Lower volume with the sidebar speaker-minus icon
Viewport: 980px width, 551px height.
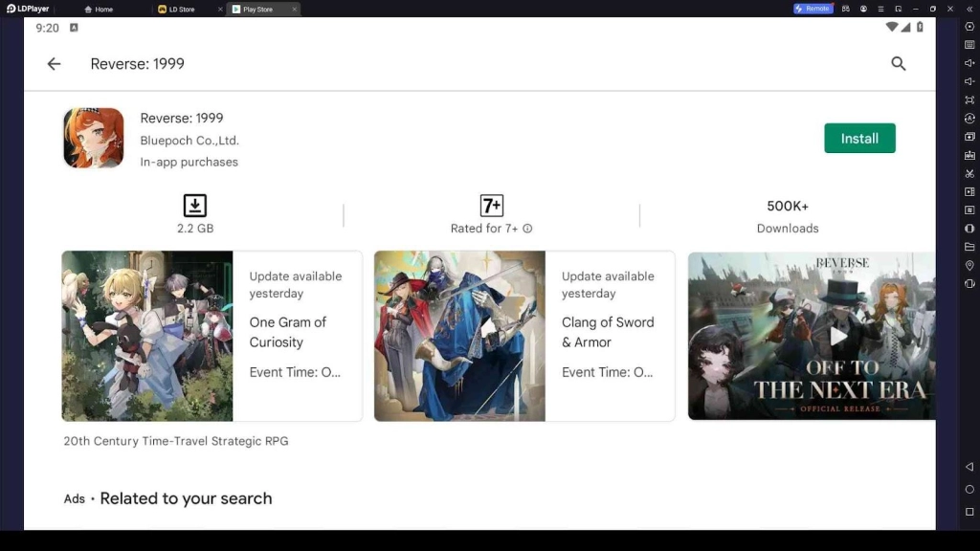click(969, 81)
